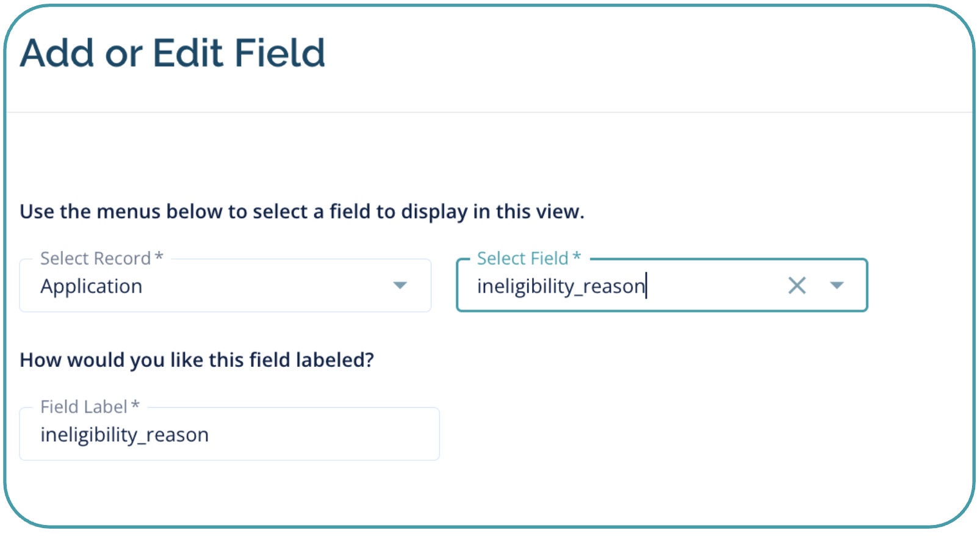This screenshot has width=980, height=536.
Task: Click the asterisk next to Field Label
Action: pyautogui.click(x=135, y=405)
